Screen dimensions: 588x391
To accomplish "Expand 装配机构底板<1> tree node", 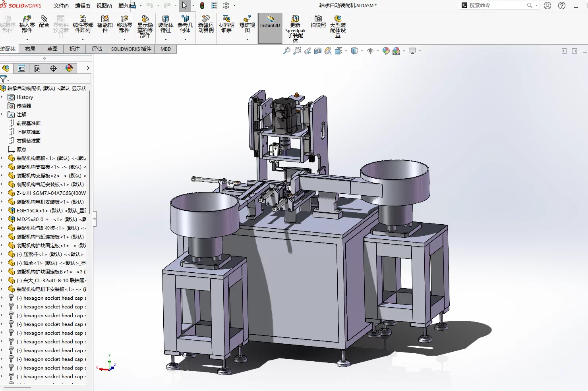I will coord(2,158).
